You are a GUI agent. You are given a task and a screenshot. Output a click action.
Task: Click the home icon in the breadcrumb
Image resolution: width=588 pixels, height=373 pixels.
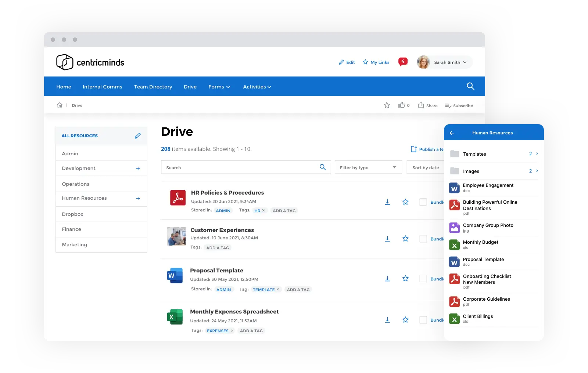tap(60, 105)
